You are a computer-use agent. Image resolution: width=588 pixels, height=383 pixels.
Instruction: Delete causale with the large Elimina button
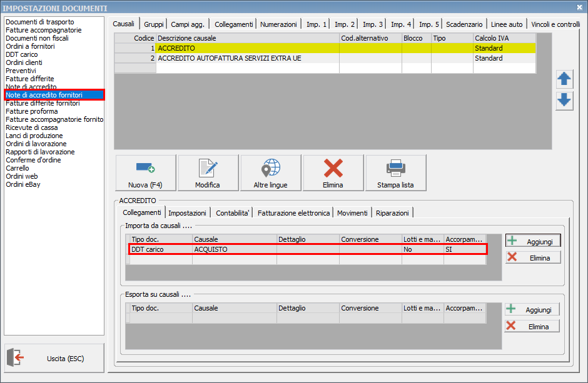tap(333, 173)
